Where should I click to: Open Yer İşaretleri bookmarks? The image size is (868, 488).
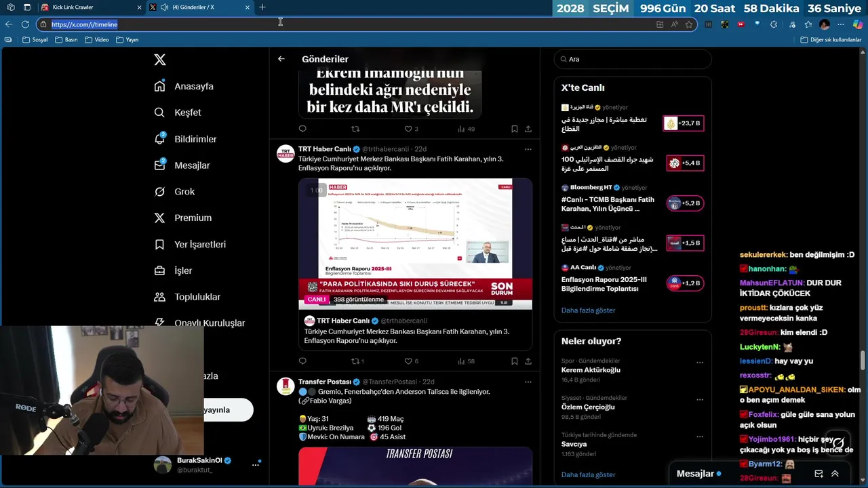pyautogui.click(x=190, y=245)
